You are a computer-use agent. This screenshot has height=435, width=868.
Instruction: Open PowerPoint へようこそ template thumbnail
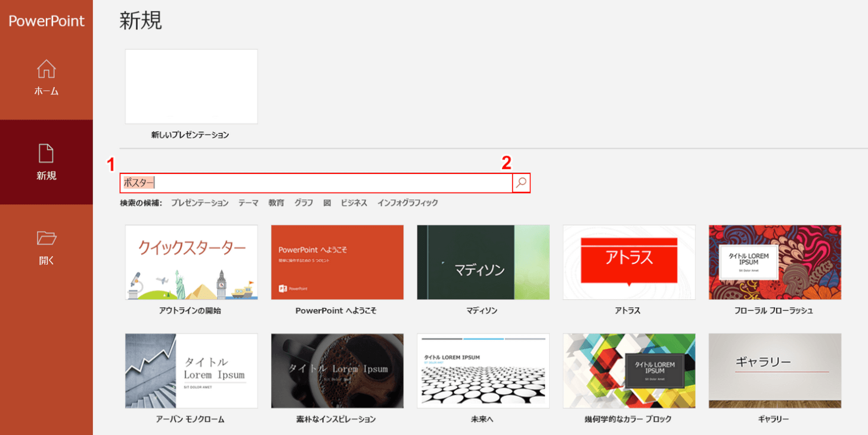[337, 262]
